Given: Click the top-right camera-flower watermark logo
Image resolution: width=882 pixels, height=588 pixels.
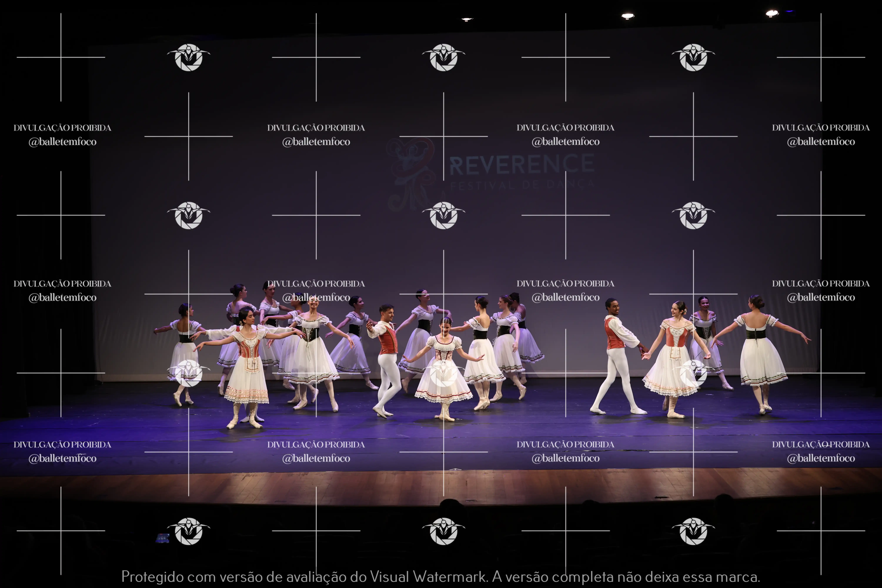Looking at the screenshot, I should coord(693,57).
